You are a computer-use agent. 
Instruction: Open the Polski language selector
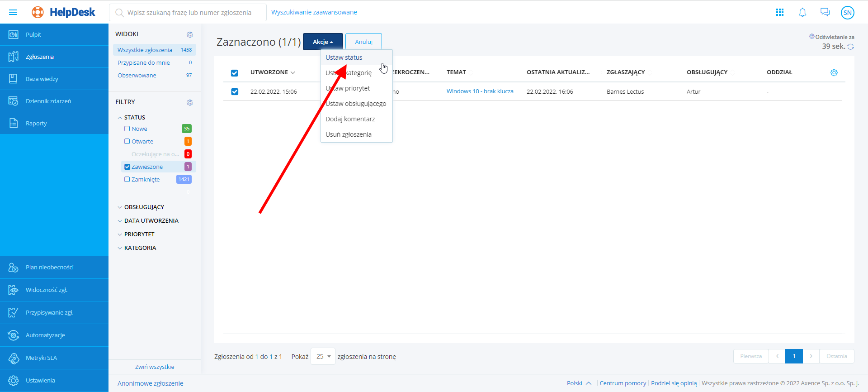[579, 383]
